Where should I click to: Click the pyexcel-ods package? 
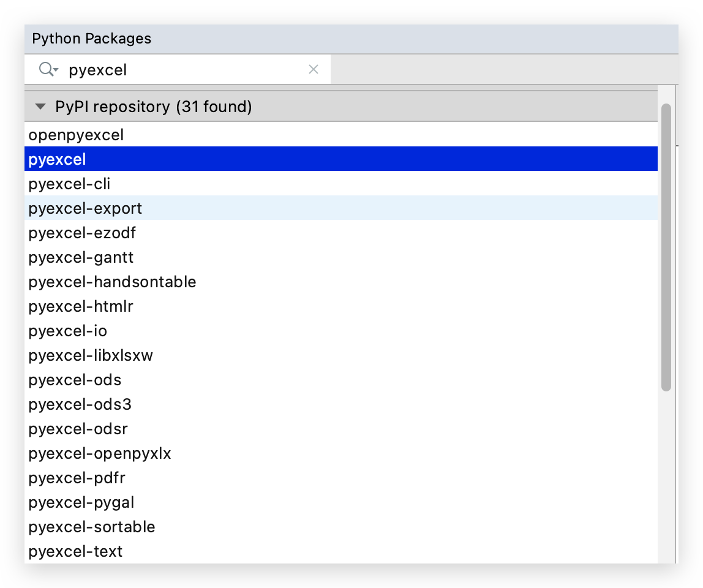pyautogui.click(x=75, y=380)
